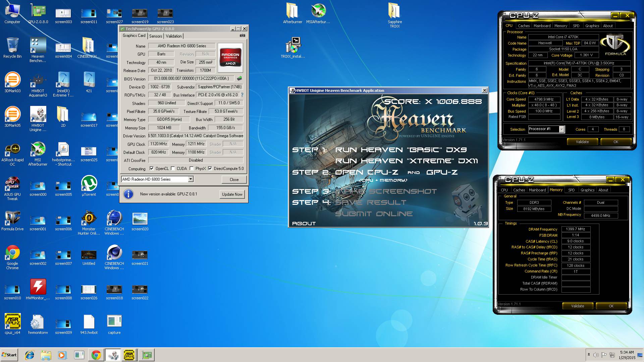The height and width of the screenshot is (362, 644).
Task: Open Internet Explorer from taskbar
Action: [x=30, y=355]
